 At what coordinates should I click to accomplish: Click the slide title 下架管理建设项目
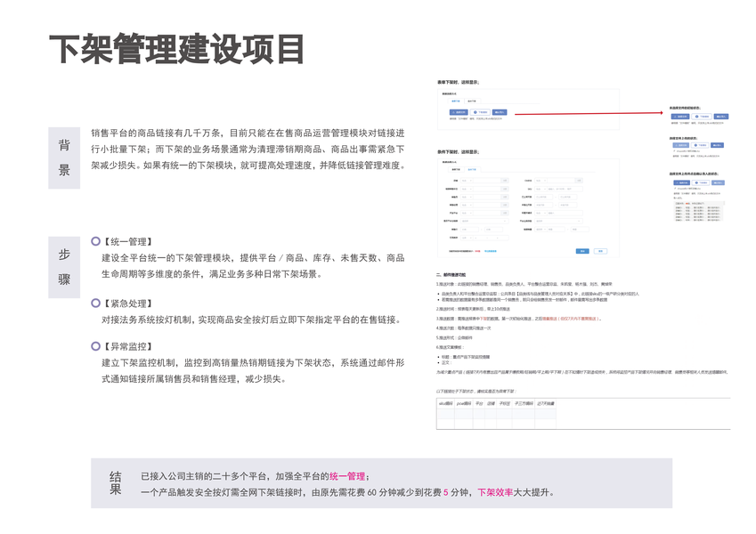point(177,49)
